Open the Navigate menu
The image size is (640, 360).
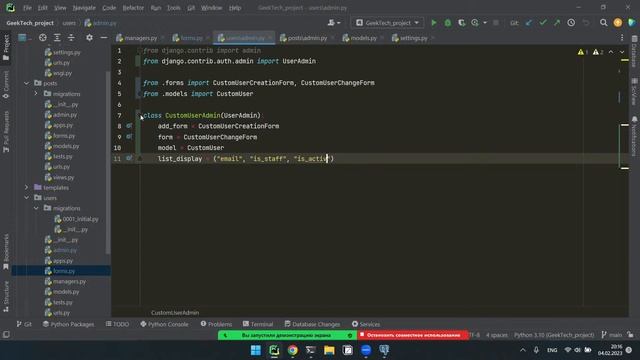(x=84, y=8)
